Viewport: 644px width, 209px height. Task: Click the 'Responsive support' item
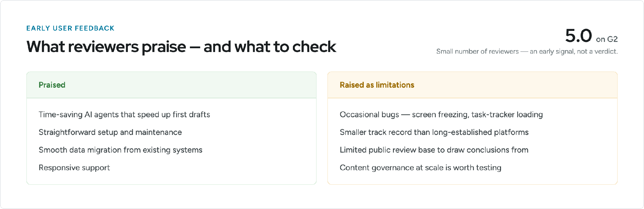click(x=74, y=167)
